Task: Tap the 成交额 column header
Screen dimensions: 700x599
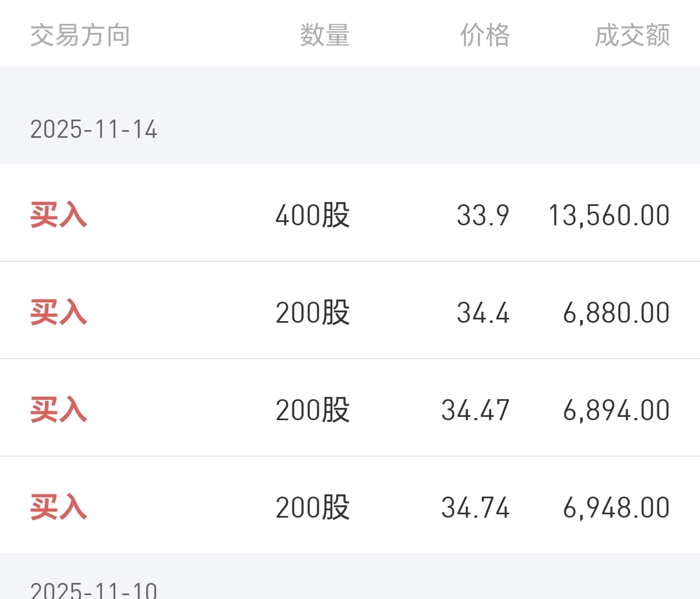Action: 632,35
